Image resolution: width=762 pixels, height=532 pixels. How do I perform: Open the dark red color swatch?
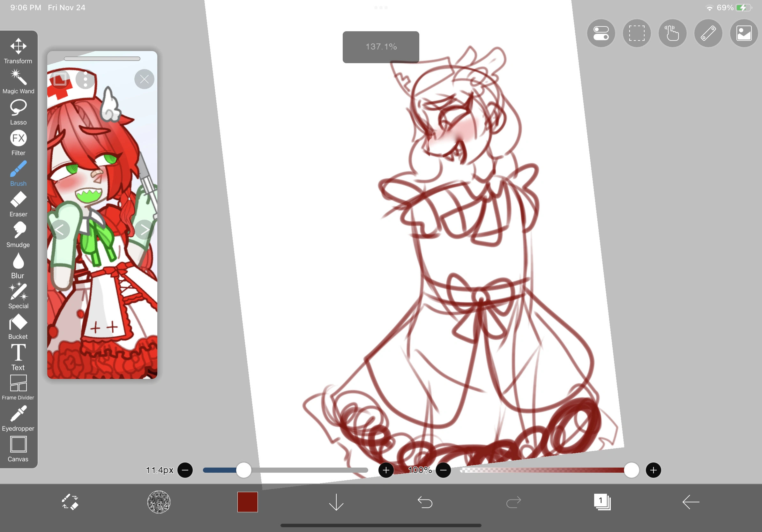pyautogui.click(x=247, y=502)
